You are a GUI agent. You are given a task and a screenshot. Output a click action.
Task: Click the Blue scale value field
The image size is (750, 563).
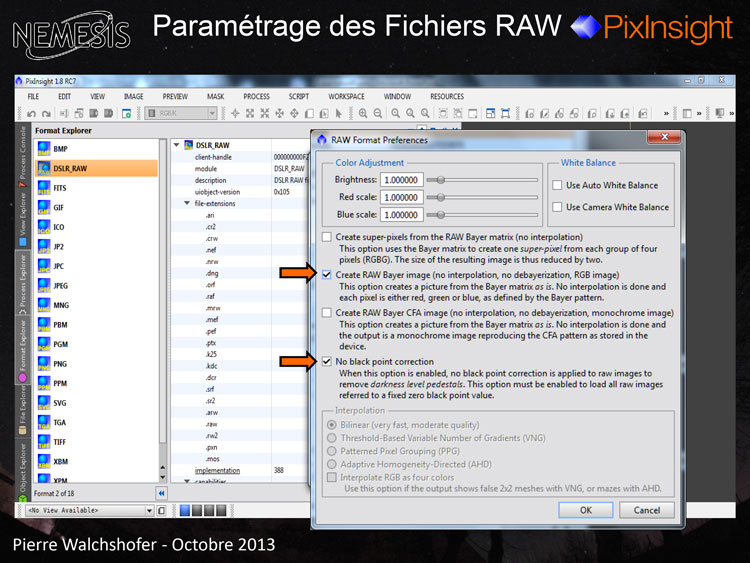pyautogui.click(x=401, y=215)
